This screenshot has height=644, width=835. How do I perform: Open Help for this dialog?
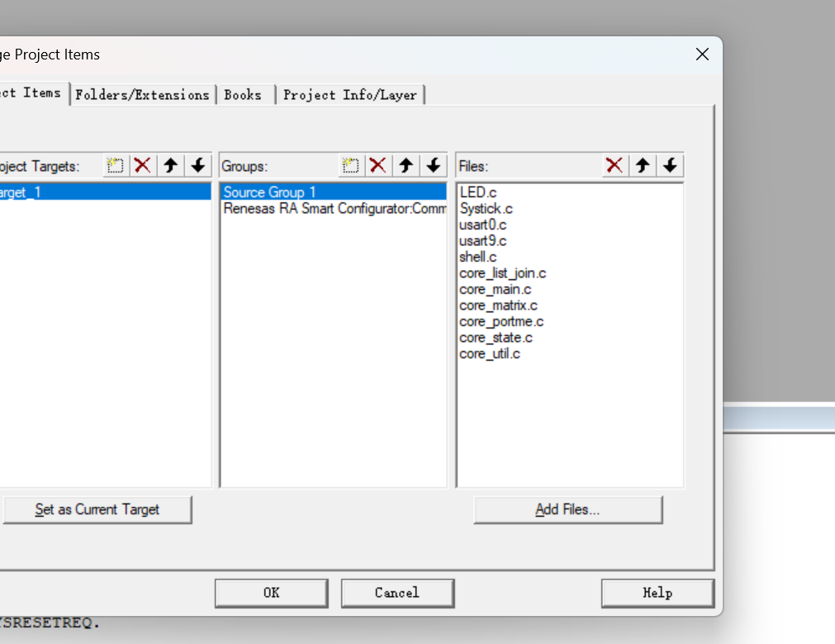[x=657, y=593]
